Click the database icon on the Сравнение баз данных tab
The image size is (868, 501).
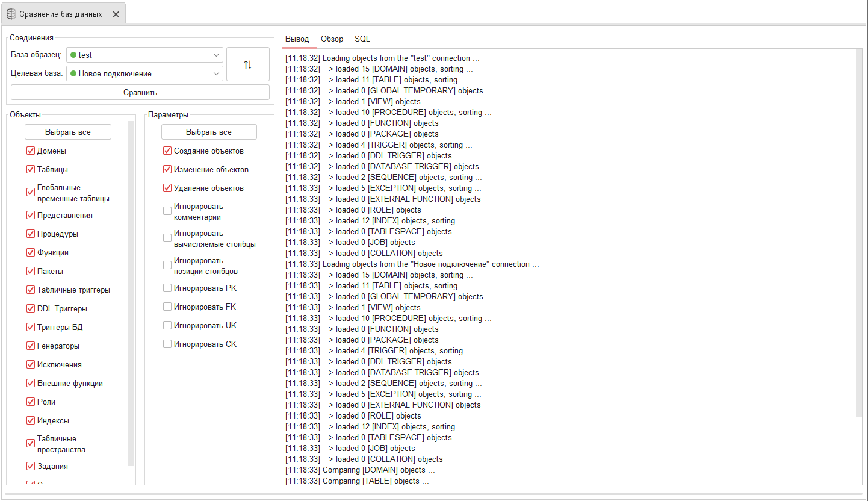[10, 13]
